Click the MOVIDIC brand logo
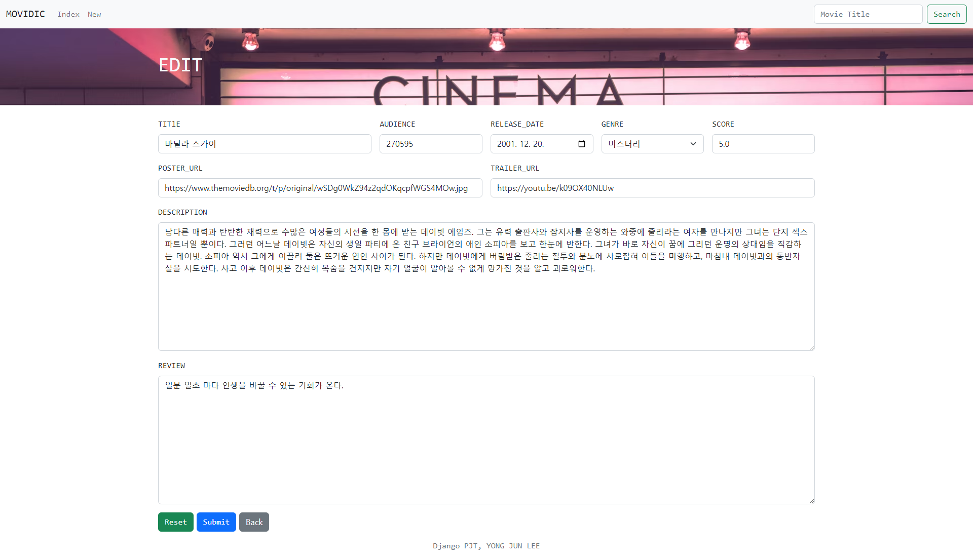973x560 pixels. click(x=25, y=14)
